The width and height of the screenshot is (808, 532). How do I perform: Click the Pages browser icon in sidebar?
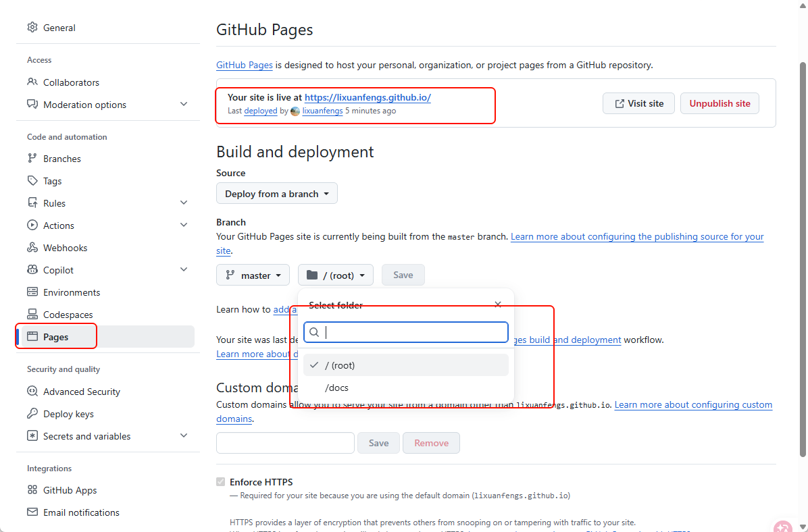coord(32,336)
